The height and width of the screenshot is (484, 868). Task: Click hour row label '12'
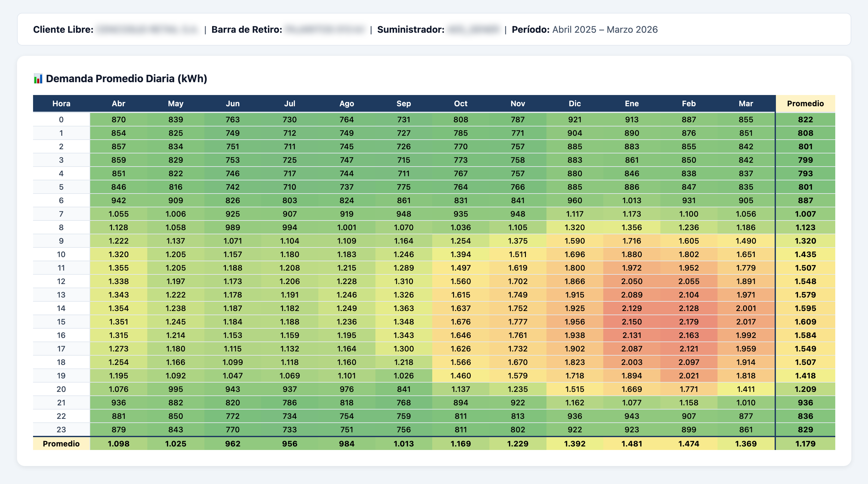coord(61,281)
